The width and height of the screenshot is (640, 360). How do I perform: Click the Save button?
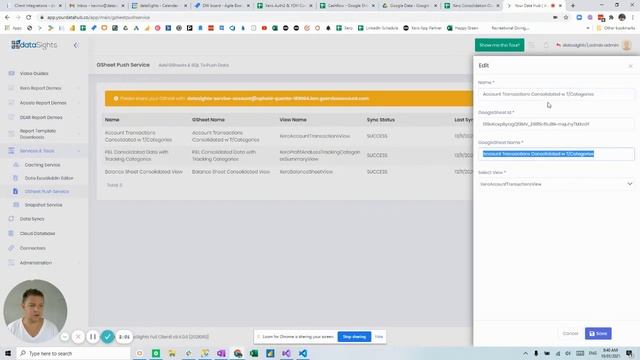pyautogui.click(x=598, y=333)
